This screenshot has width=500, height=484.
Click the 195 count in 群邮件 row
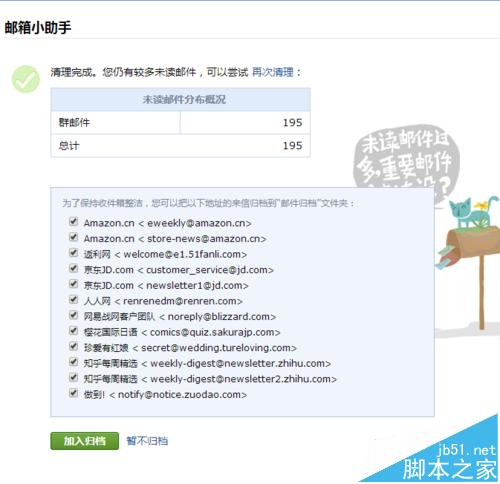(292, 122)
